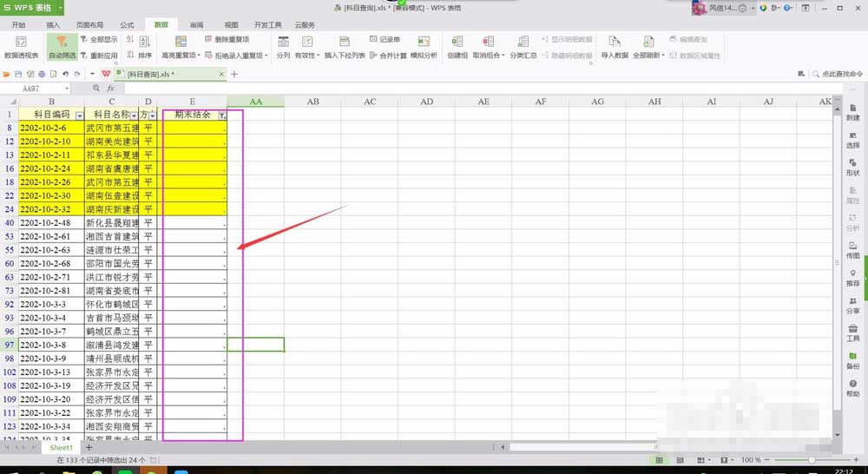Select the AA column header
Viewport: 868px width, 474px height.
(x=256, y=102)
